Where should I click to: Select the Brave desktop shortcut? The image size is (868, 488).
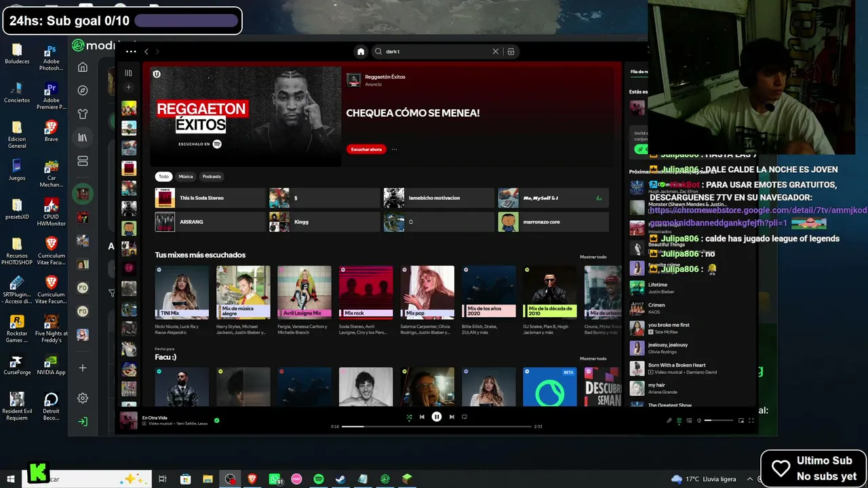click(x=51, y=131)
